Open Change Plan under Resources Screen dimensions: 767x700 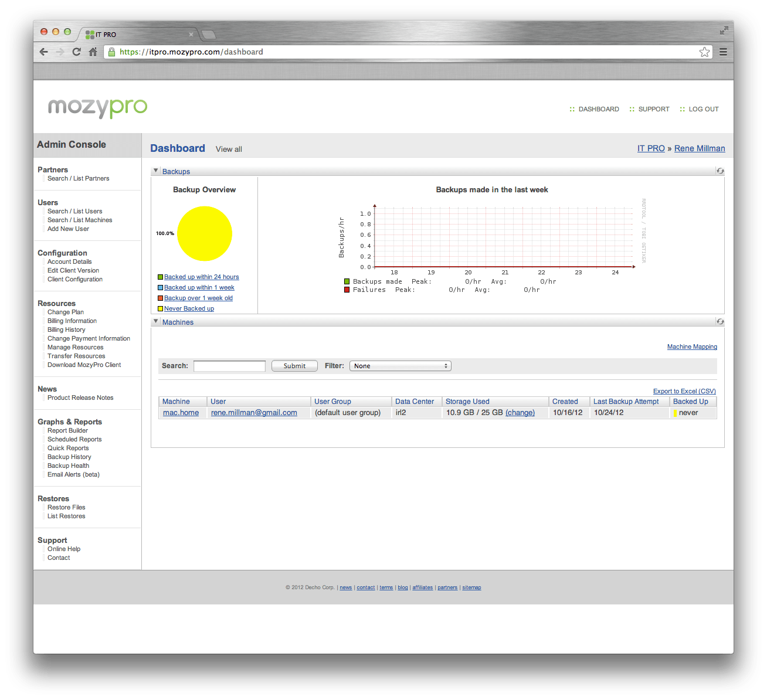pyautogui.click(x=66, y=312)
